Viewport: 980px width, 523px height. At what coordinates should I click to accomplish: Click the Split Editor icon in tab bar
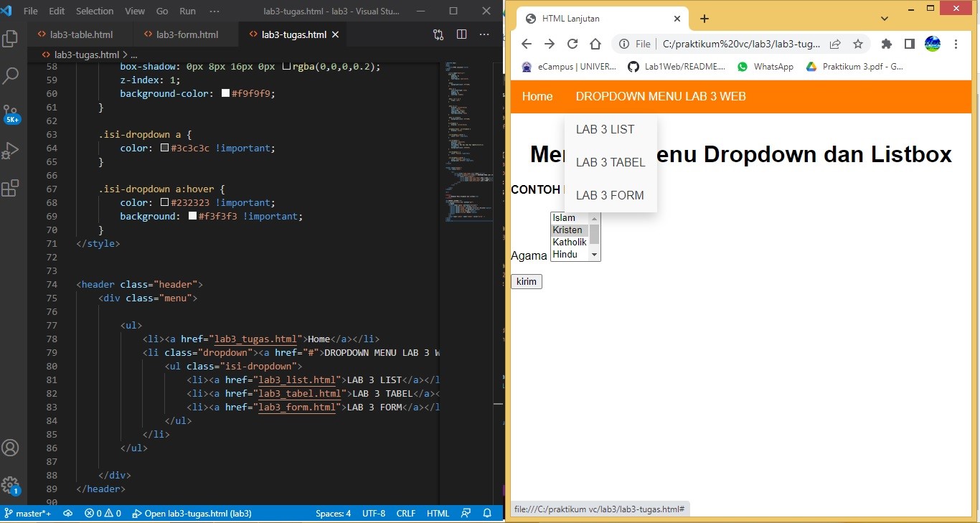tap(461, 34)
